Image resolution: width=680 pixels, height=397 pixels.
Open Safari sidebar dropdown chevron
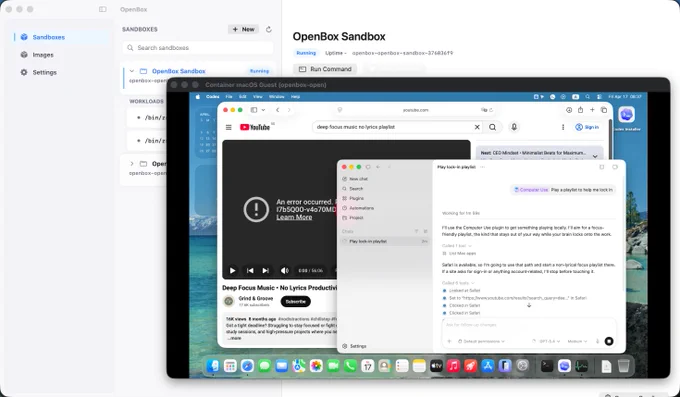point(263,110)
